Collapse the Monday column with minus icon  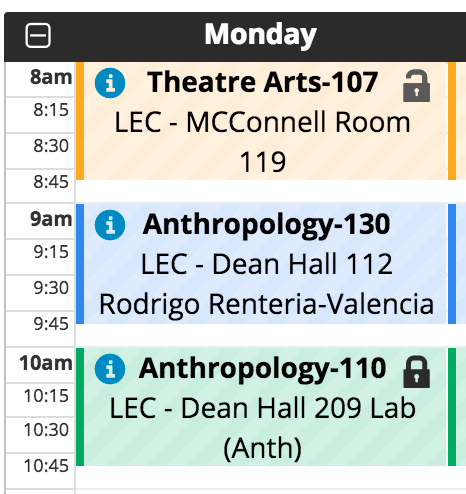38,35
